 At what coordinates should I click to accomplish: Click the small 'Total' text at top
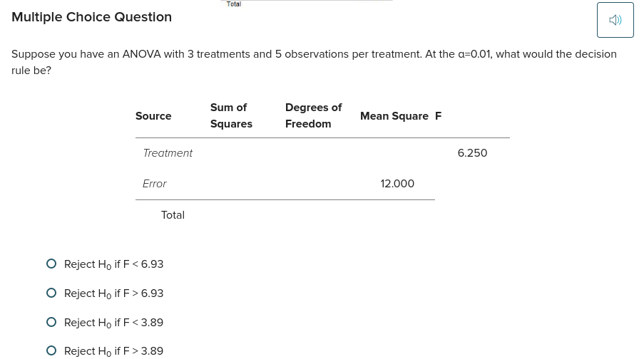point(234,4)
